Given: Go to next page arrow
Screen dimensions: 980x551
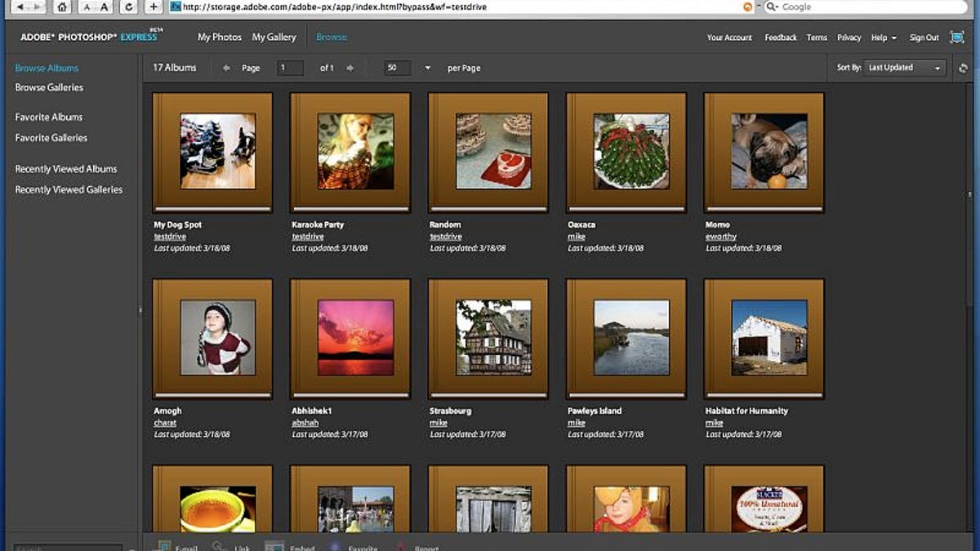Looking at the screenshot, I should pos(350,68).
